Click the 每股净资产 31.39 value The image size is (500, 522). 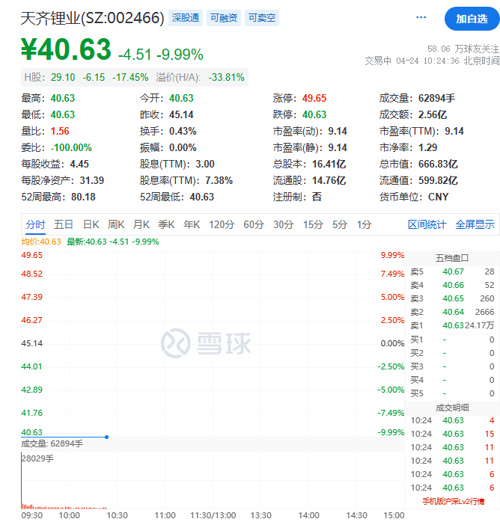click(x=92, y=180)
